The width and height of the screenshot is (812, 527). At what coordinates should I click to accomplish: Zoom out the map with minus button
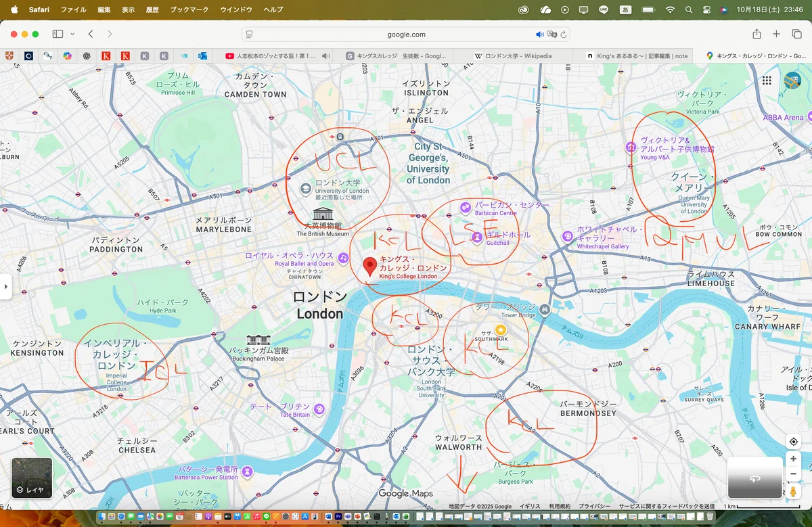point(794,474)
